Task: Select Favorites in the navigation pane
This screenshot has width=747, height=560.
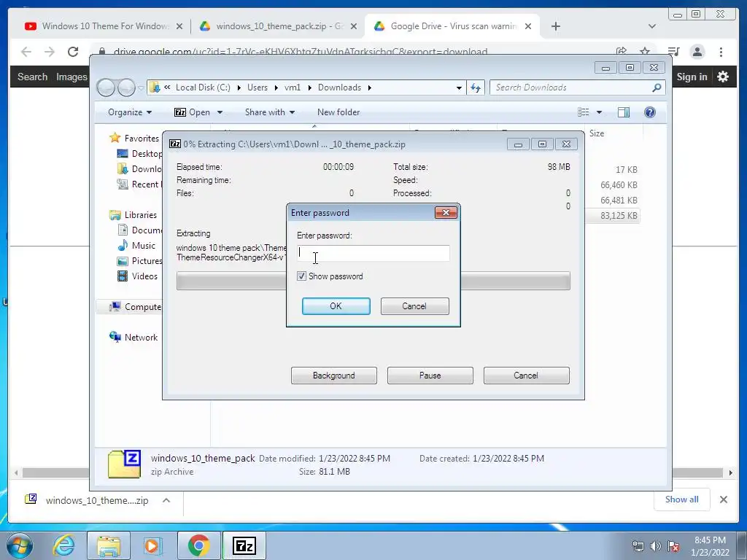Action: click(x=142, y=138)
